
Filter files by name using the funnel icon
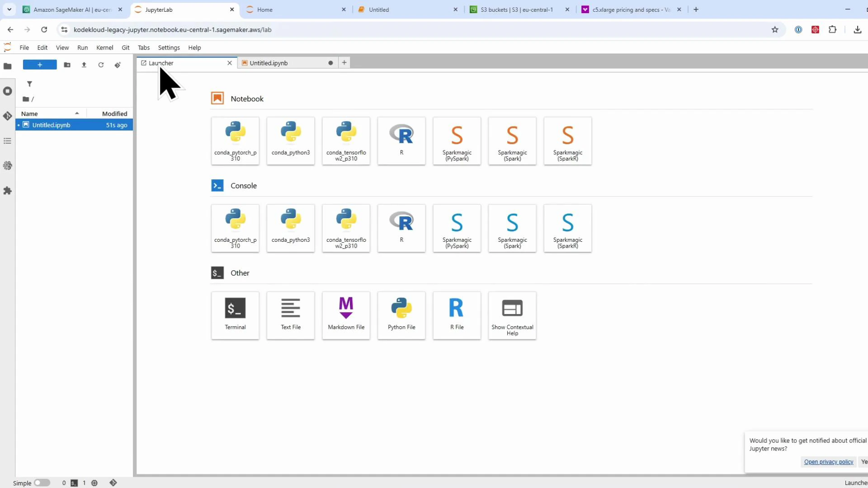tap(29, 84)
